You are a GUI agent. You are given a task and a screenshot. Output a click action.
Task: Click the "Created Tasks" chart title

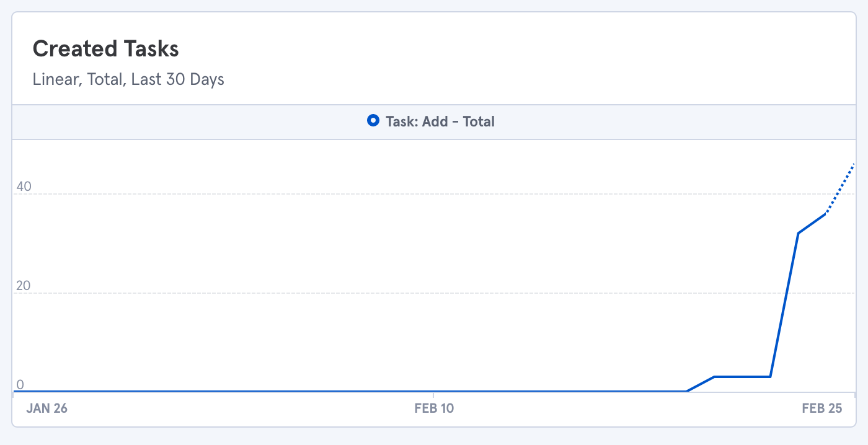(105, 49)
